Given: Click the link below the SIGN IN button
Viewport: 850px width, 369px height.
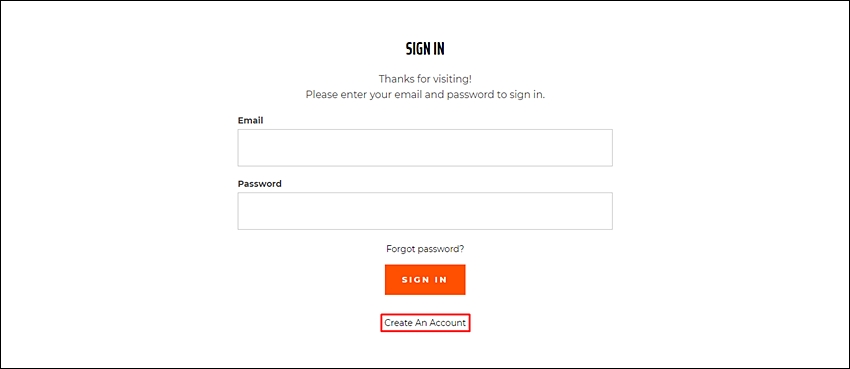Looking at the screenshot, I should [x=425, y=323].
